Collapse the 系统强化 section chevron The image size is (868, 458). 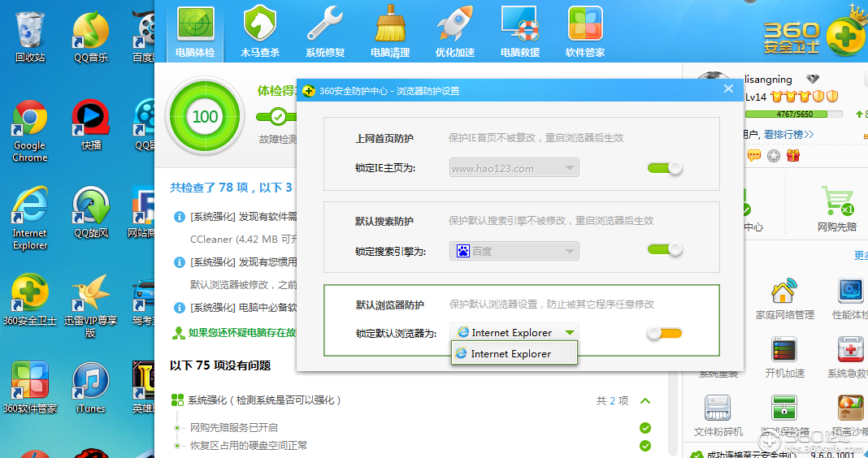coord(645,400)
